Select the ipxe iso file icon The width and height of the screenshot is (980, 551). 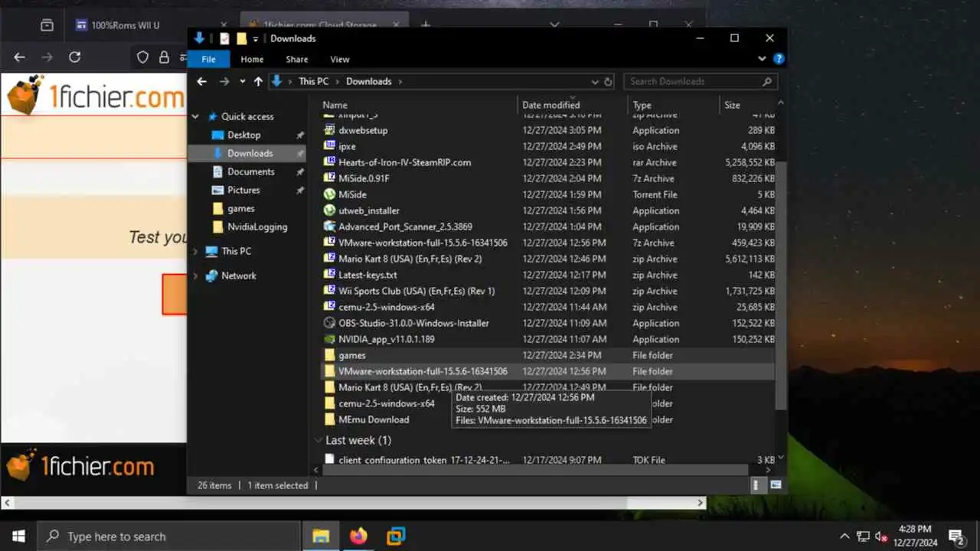tap(330, 146)
